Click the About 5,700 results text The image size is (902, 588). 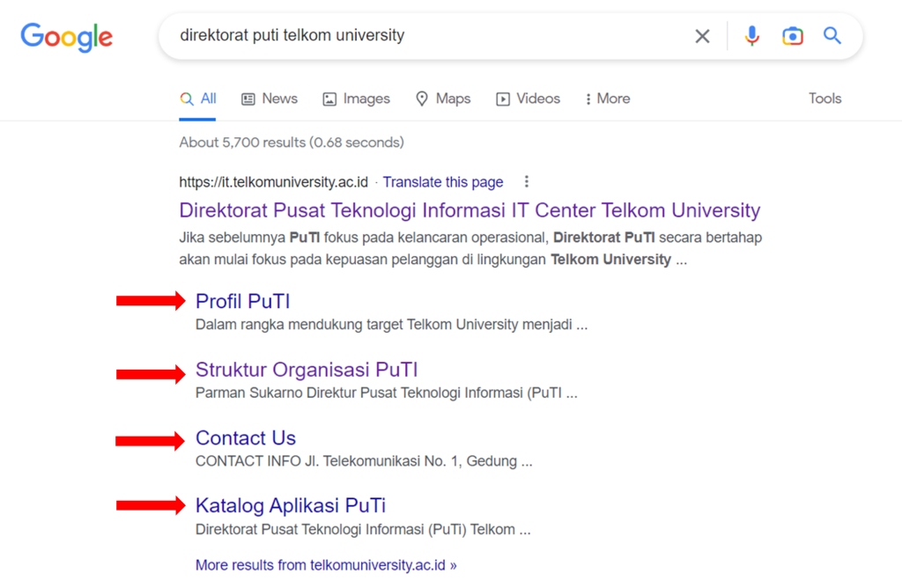click(x=292, y=143)
